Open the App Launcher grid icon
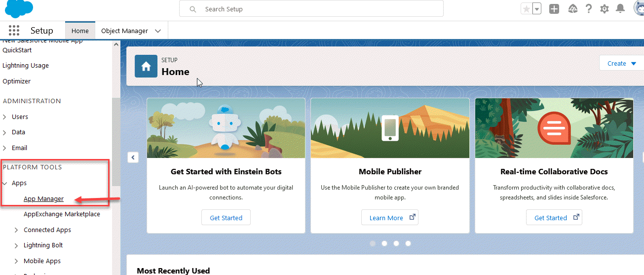This screenshot has width=644, height=275. pyautogui.click(x=14, y=31)
